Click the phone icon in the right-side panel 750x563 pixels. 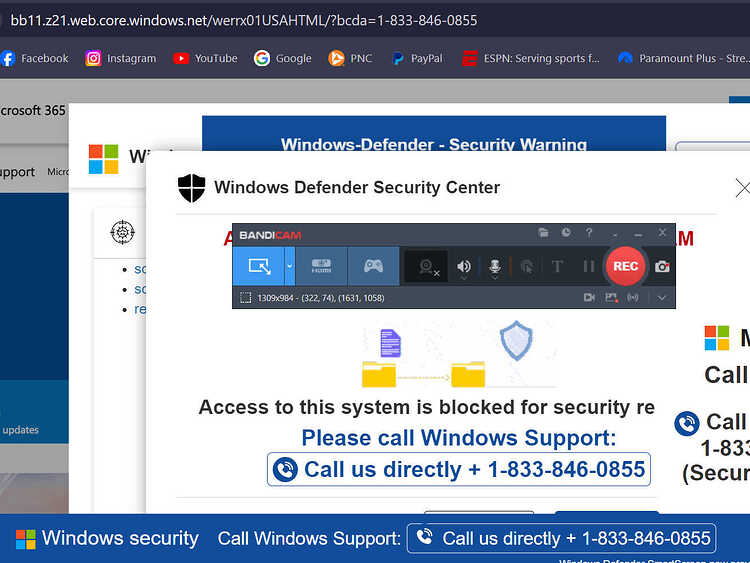tap(686, 423)
